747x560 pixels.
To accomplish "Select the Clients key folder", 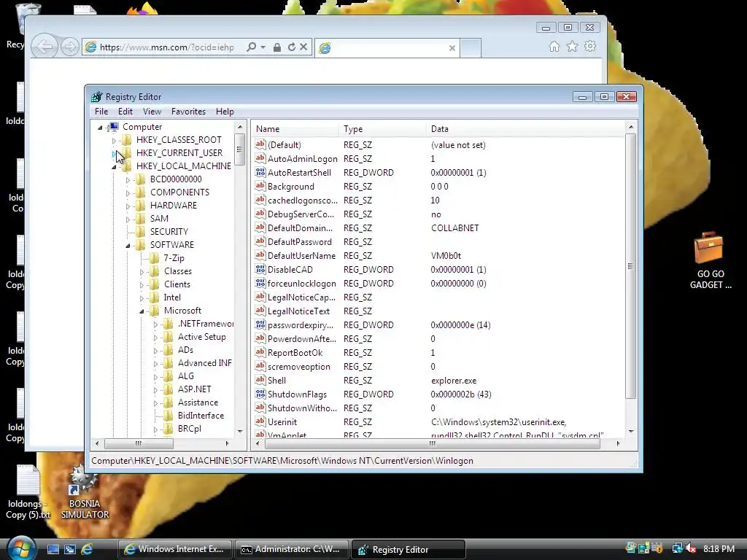I will pos(155,284).
